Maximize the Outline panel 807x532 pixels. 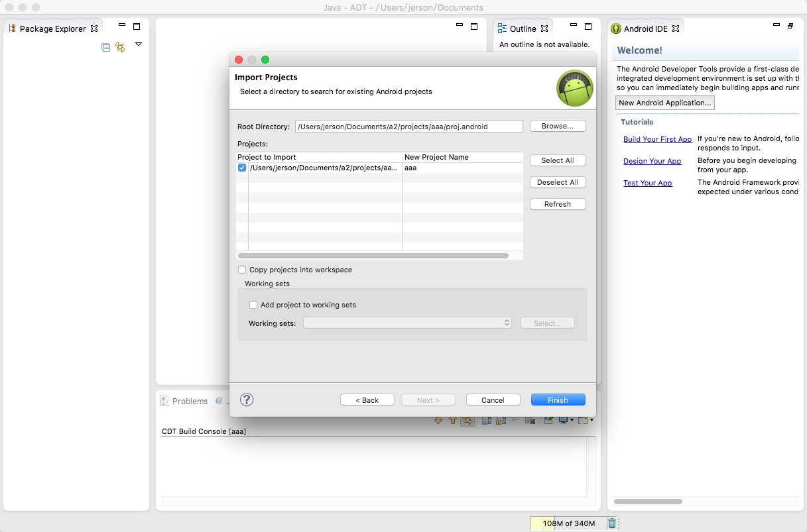click(588, 27)
